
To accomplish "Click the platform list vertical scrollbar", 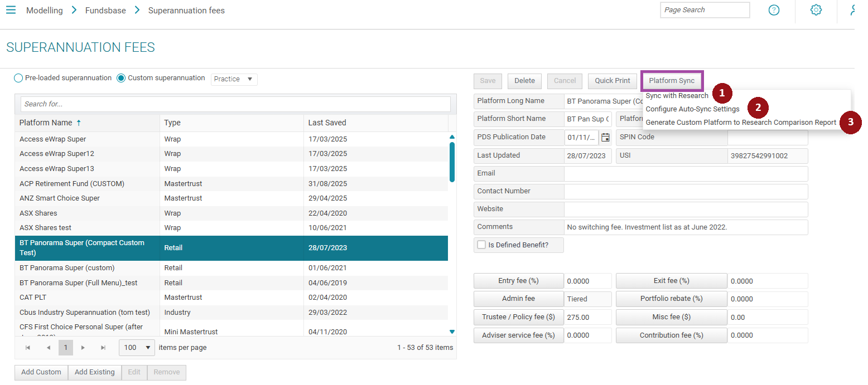I will pos(452,162).
